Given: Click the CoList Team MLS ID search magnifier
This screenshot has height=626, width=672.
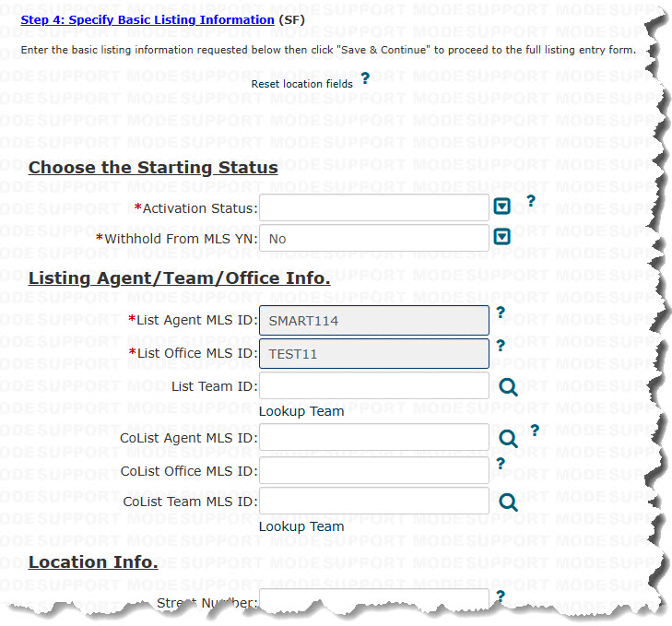Looking at the screenshot, I should click(x=508, y=502).
